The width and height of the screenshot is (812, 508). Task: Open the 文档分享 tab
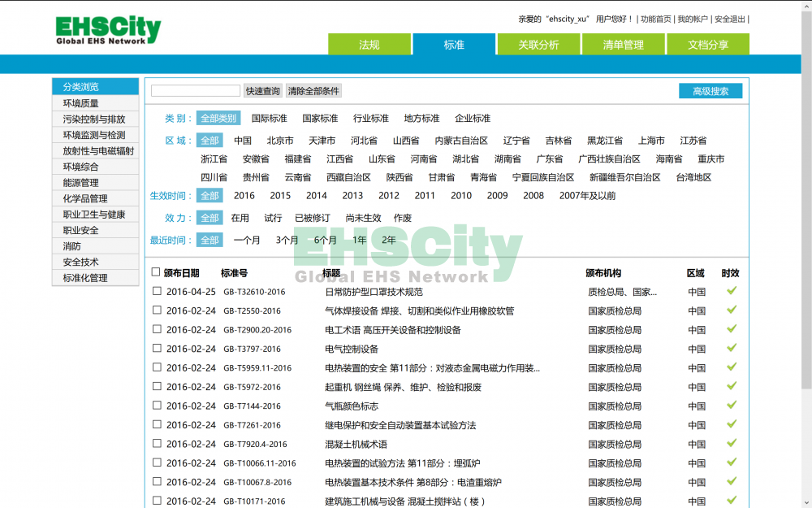[x=707, y=45]
